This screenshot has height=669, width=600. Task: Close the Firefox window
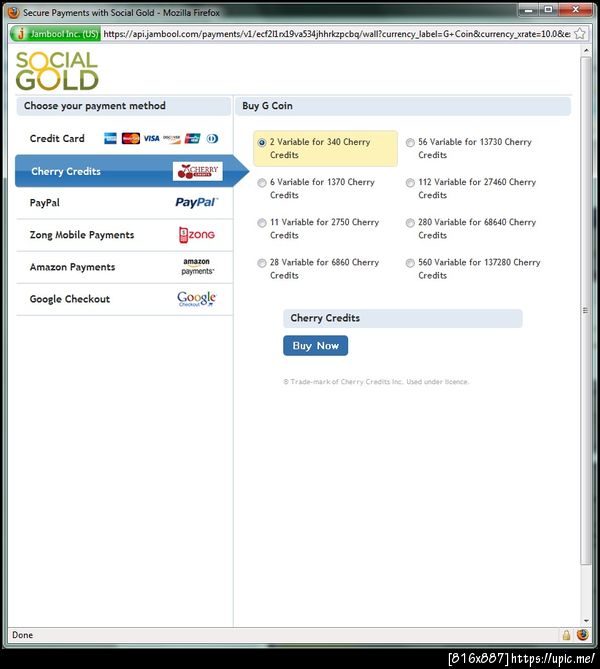tap(576, 9)
